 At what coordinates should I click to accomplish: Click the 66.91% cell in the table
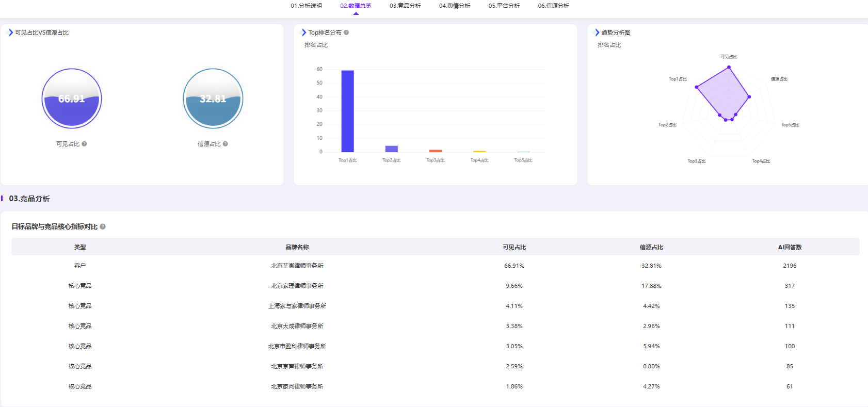[515, 266]
